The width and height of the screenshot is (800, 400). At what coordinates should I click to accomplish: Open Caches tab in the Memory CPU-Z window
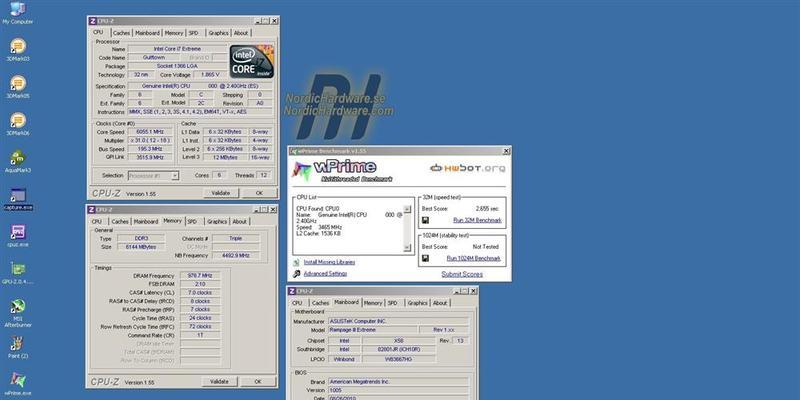click(x=120, y=222)
